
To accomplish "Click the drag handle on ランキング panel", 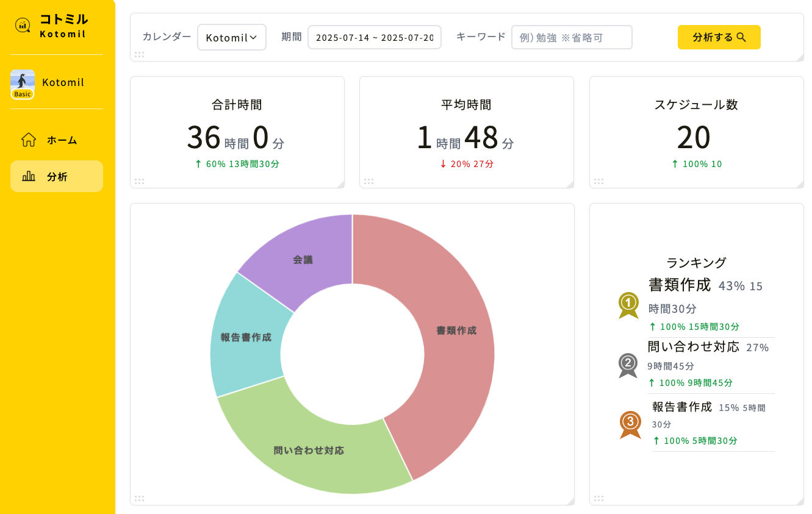I will click(x=598, y=498).
